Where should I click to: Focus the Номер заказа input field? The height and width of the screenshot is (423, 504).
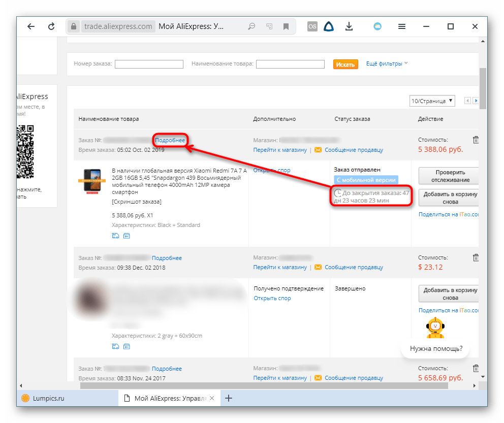149,64
